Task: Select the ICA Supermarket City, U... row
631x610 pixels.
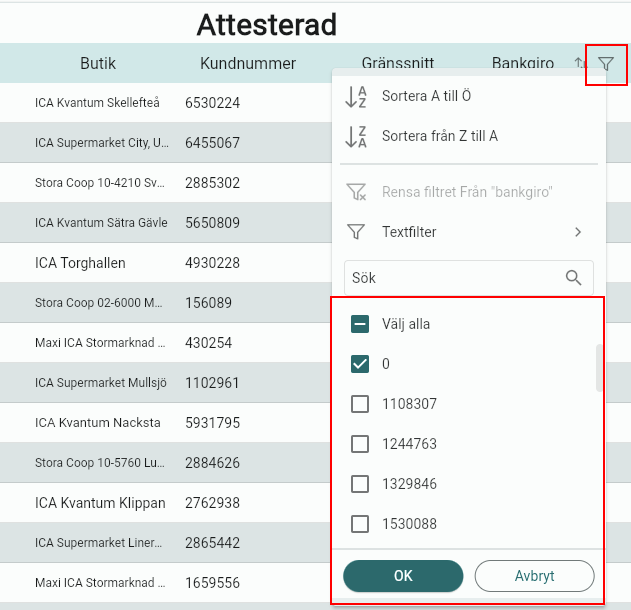Action: tap(166, 142)
